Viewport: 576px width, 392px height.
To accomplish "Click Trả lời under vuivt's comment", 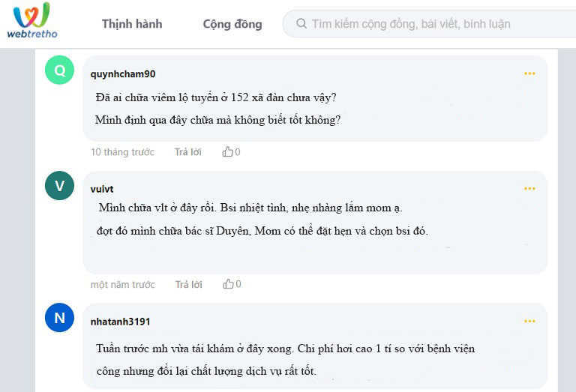I will pos(188,285).
